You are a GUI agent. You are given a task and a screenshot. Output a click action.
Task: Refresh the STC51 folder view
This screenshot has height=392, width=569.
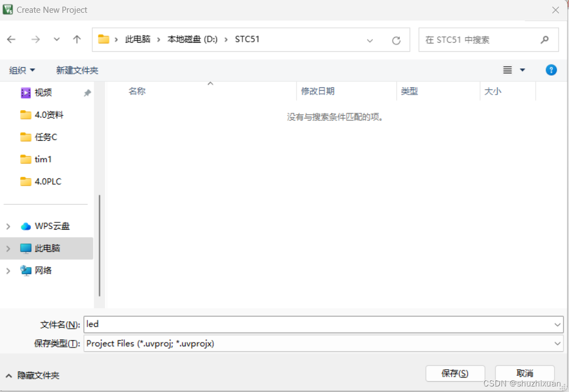click(396, 39)
